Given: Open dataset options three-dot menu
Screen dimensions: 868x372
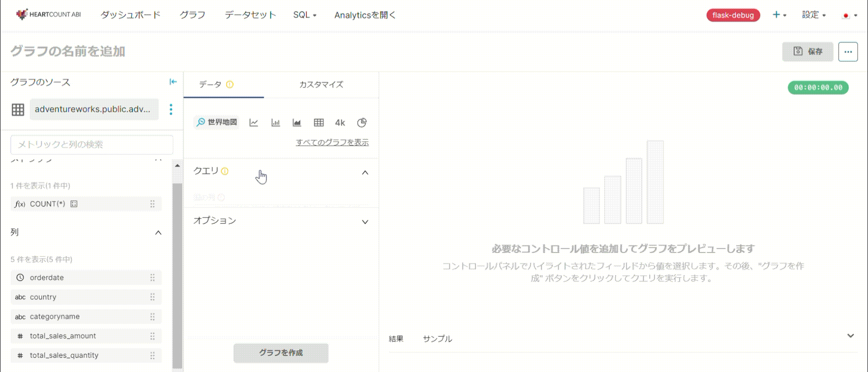Looking at the screenshot, I should [x=171, y=109].
